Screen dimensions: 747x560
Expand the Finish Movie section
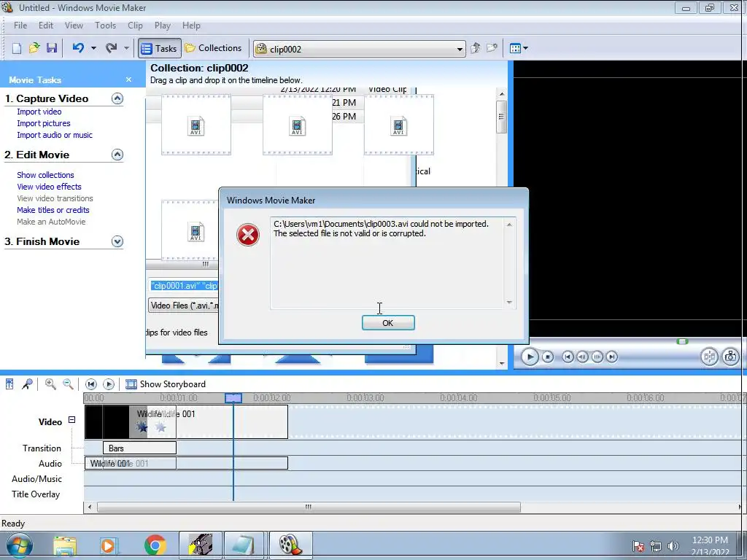pos(117,241)
